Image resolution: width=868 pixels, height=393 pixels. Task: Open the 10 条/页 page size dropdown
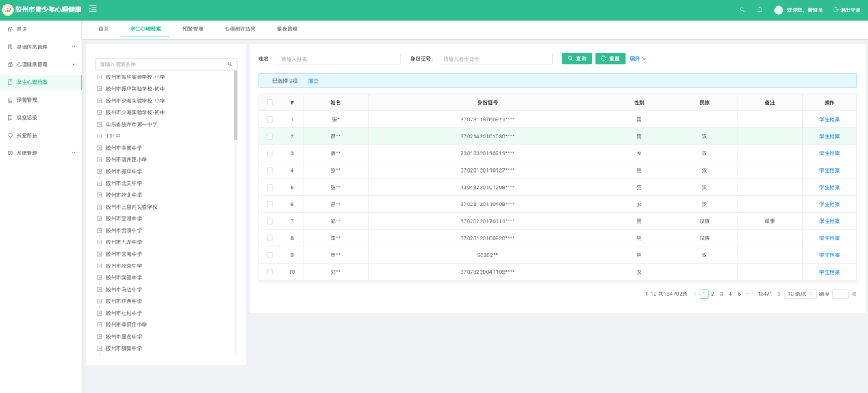pyautogui.click(x=800, y=294)
